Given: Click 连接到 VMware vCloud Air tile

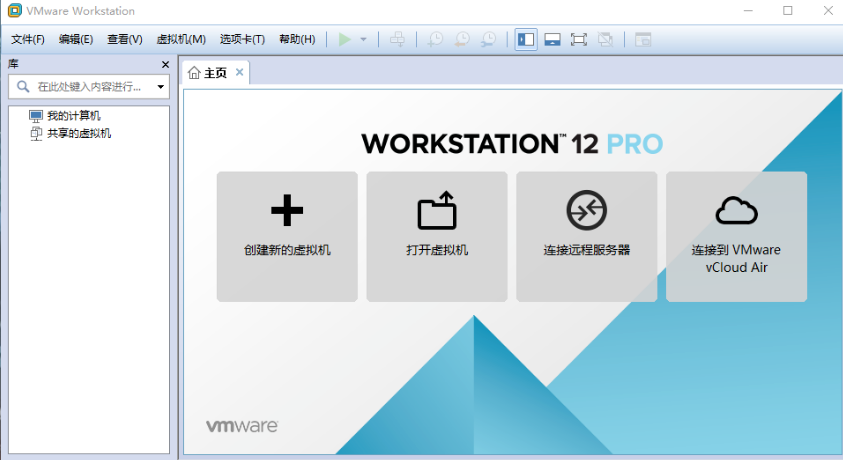Looking at the screenshot, I should click(737, 236).
